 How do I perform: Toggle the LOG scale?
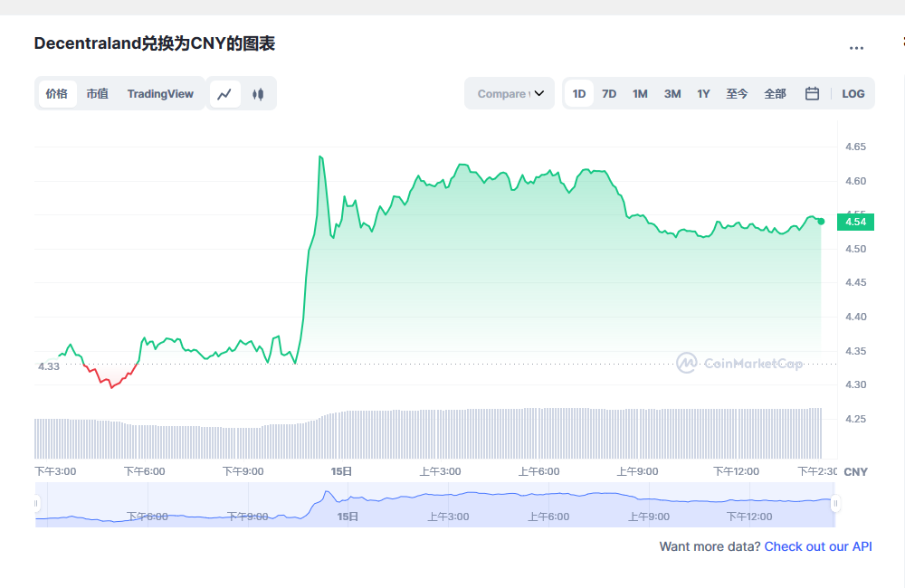pyautogui.click(x=853, y=93)
